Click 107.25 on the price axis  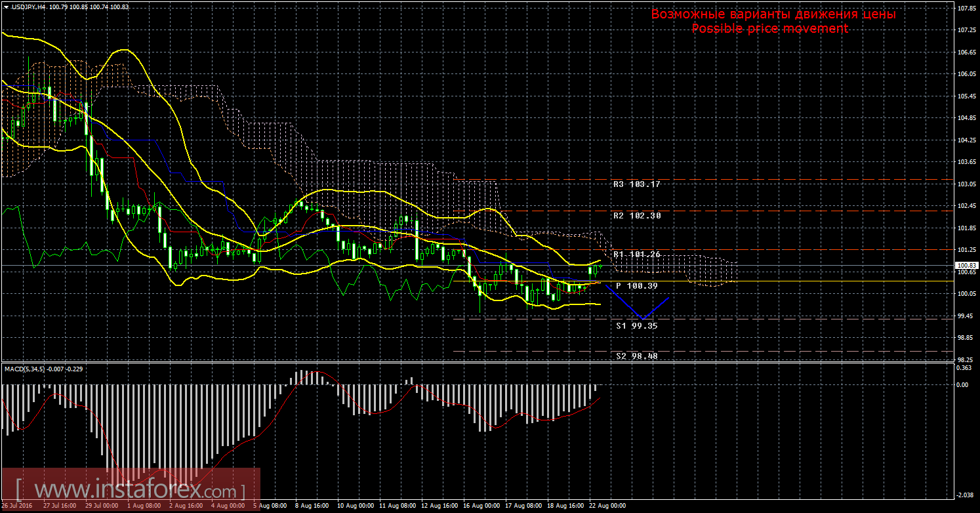pyautogui.click(x=966, y=30)
